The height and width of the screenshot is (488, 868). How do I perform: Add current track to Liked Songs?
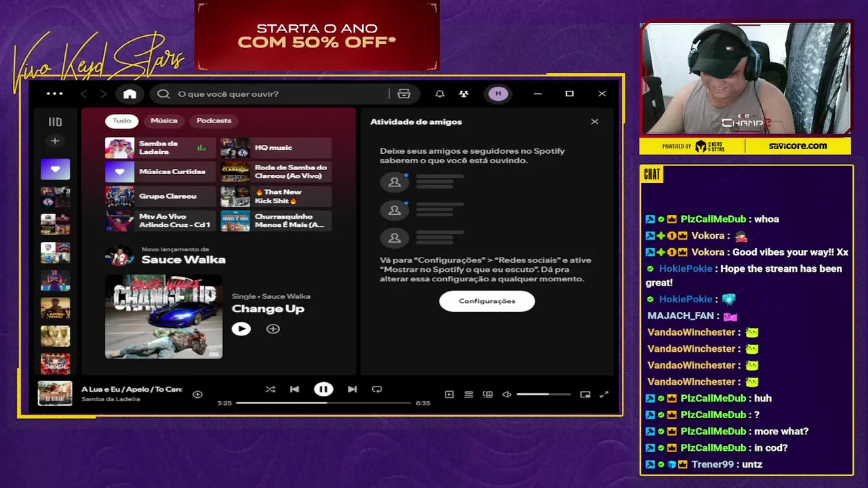click(x=197, y=394)
